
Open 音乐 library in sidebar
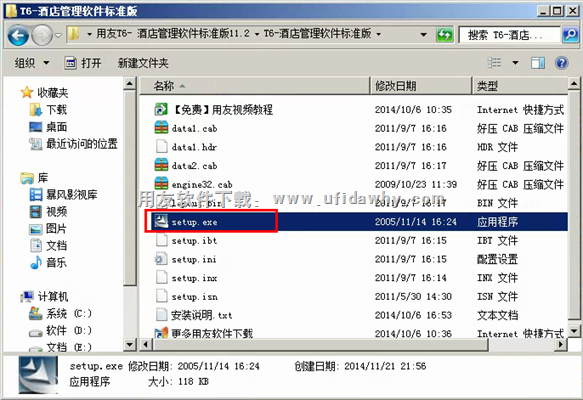[x=48, y=262]
